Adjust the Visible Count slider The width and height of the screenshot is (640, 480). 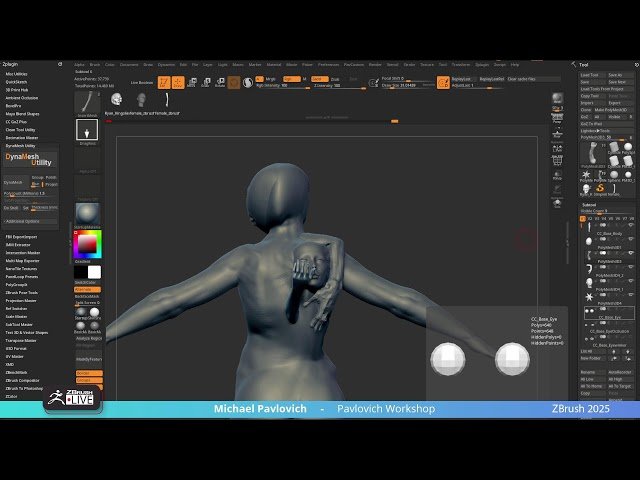607,211
